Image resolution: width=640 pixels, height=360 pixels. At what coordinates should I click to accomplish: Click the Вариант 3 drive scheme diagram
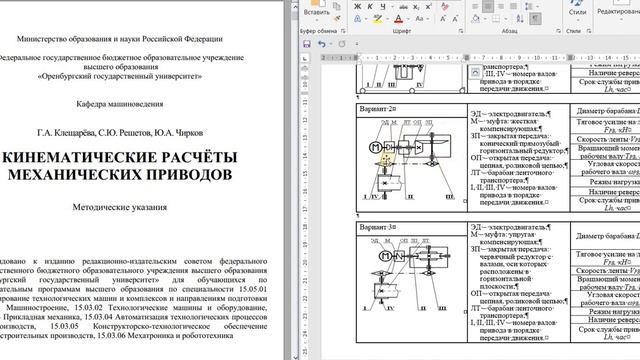408,274
